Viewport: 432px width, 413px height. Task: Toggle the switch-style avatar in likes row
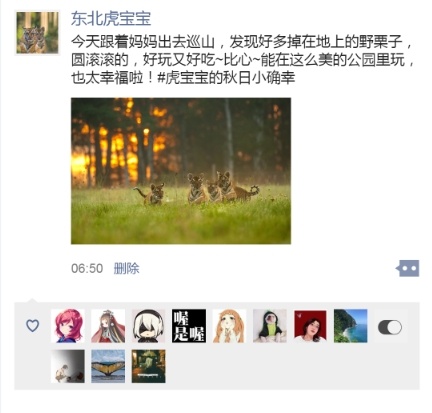point(391,326)
